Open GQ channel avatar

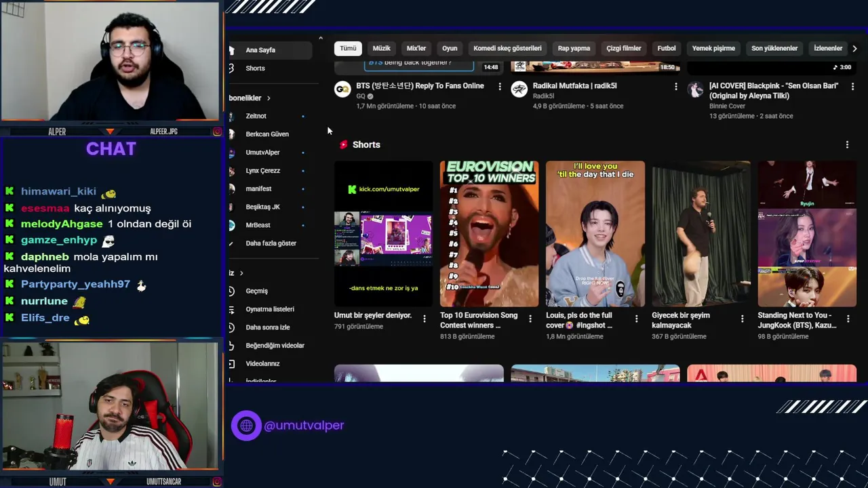(342, 89)
